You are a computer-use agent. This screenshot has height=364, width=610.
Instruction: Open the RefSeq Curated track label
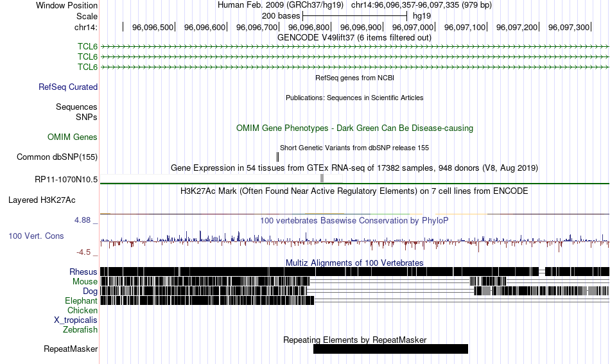68,87
